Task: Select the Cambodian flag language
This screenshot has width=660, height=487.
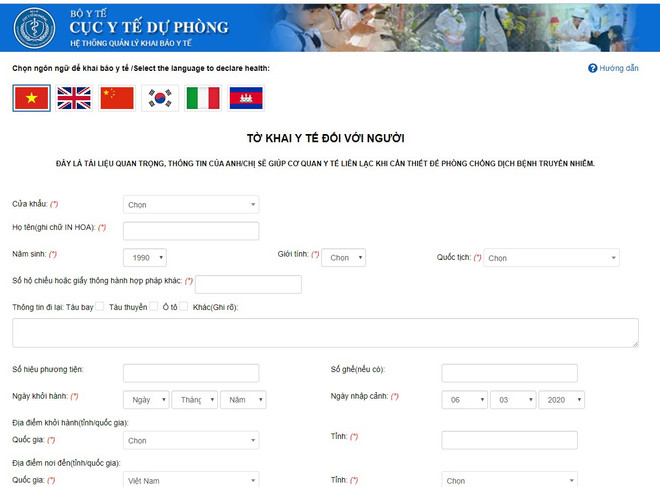Action: pyautogui.click(x=246, y=98)
